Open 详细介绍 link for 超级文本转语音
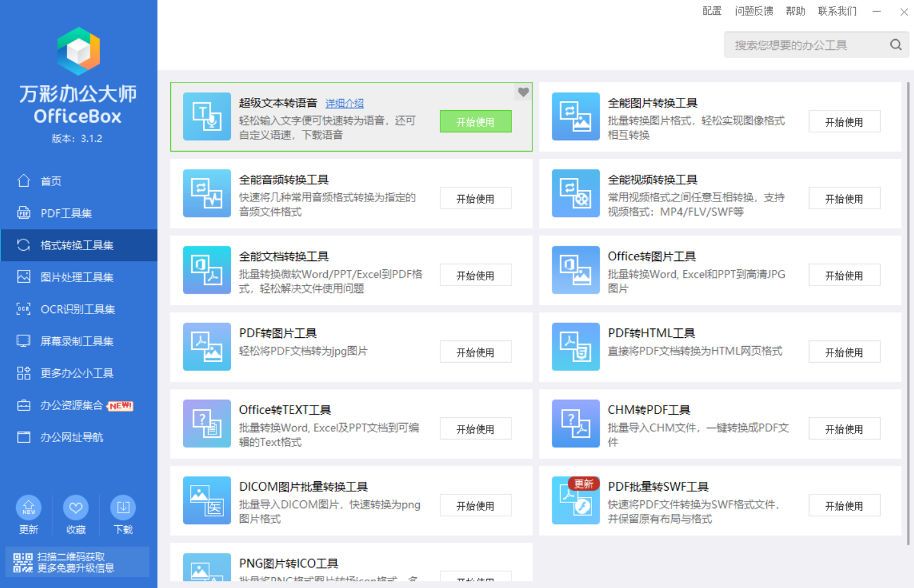The height and width of the screenshot is (588, 914). 344,103
